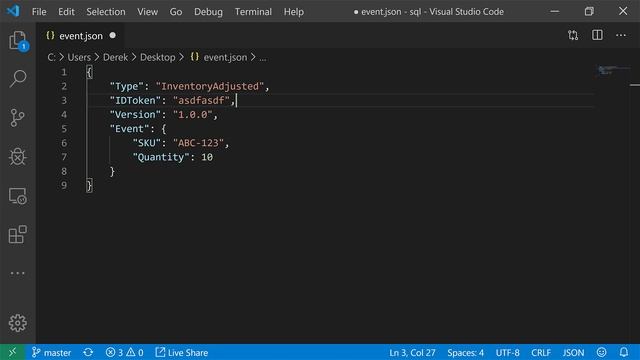Click the "ABC-123" SKU value
This screenshot has width=640, height=360.
198,143
